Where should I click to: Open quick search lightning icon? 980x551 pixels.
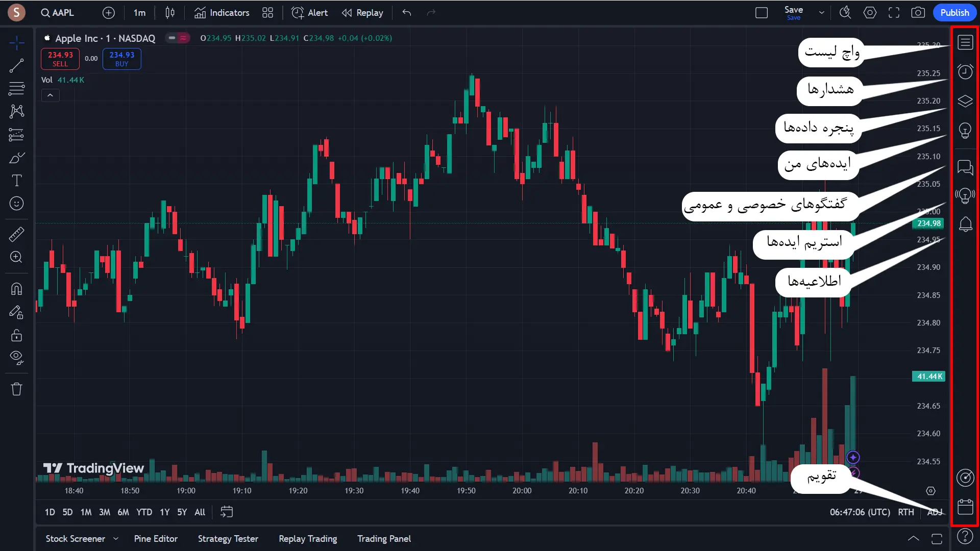click(845, 13)
